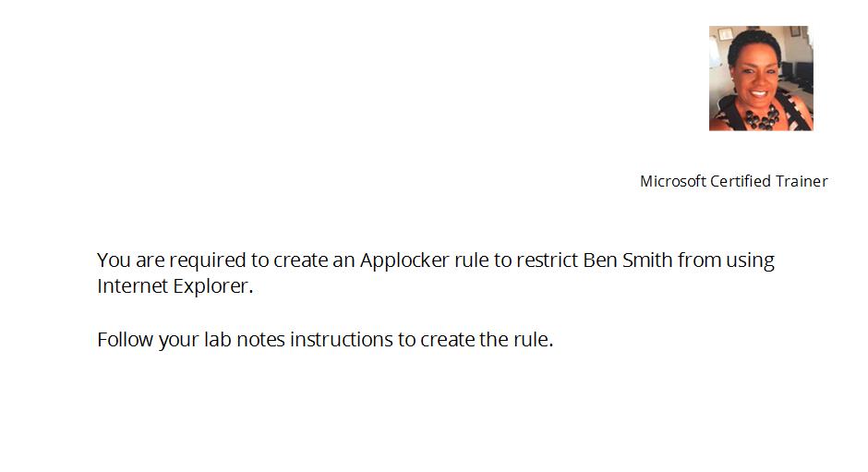Click the name 'Ben' in the text
Screen dimensions: 868x472
click(599, 260)
